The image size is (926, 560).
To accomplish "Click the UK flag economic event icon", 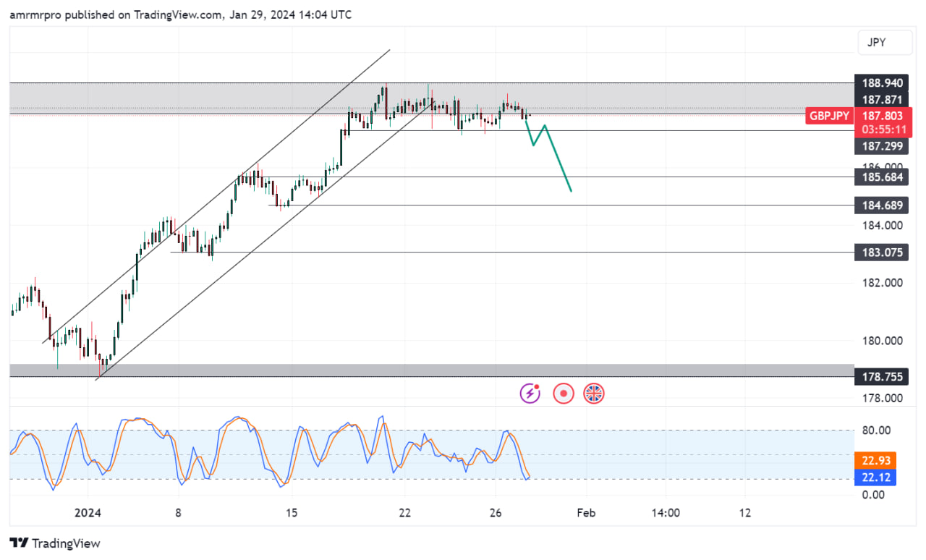I will pyautogui.click(x=594, y=394).
